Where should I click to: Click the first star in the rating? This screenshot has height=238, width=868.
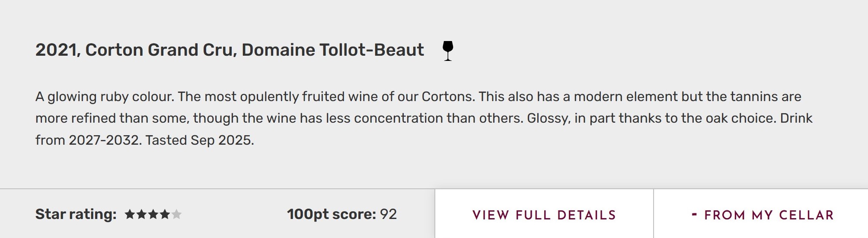tap(130, 214)
